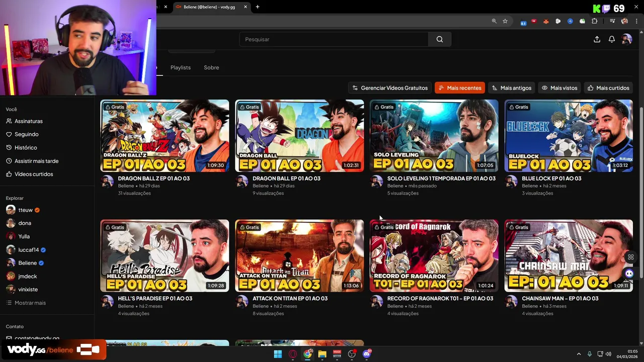Open the Blue Lock video thumbnail
The image size is (644, 362).
[x=569, y=136]
